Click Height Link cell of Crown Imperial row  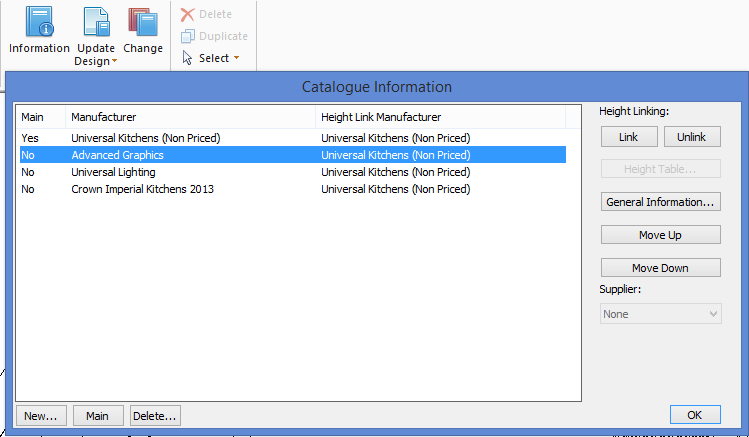pos(396,189)
